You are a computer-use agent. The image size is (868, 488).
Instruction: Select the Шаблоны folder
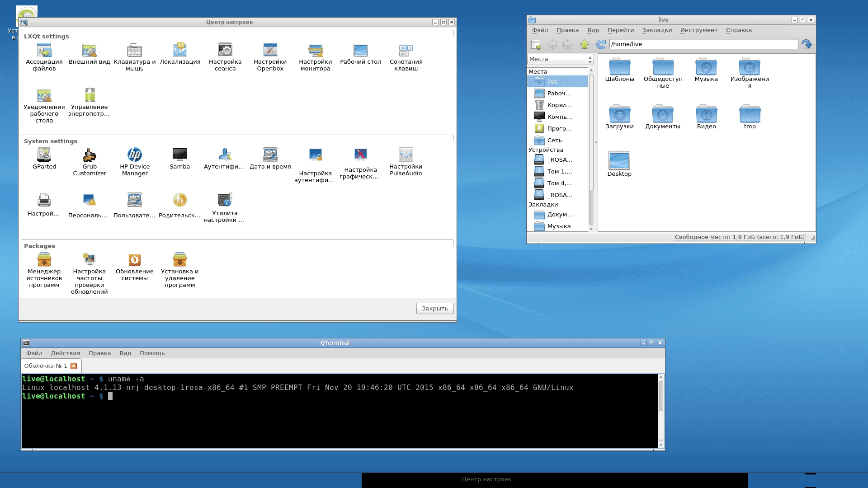tap(619, 70)
